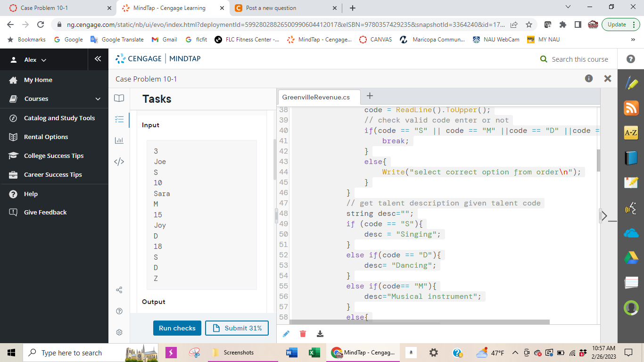
Task: Open the question mark help icon in panel strip
Action: click(119, 311)
